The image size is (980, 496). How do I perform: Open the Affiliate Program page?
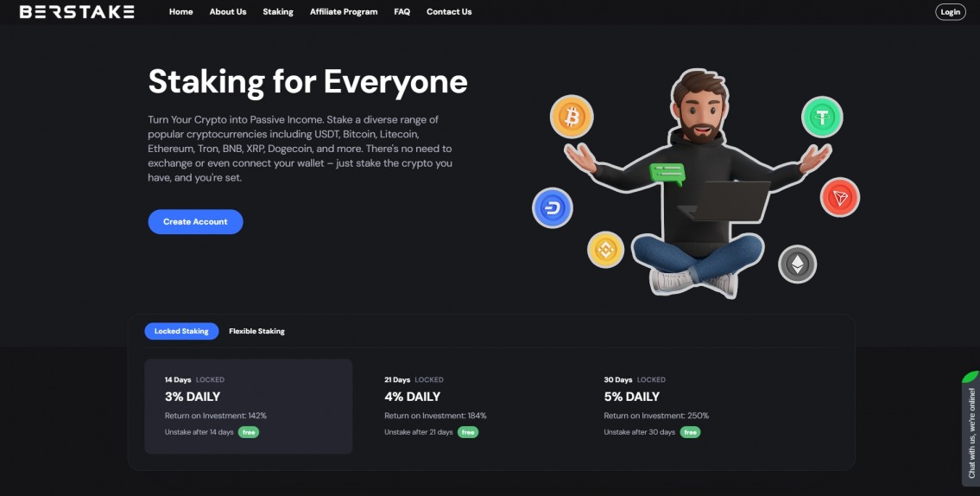click(x=344, y=12)
